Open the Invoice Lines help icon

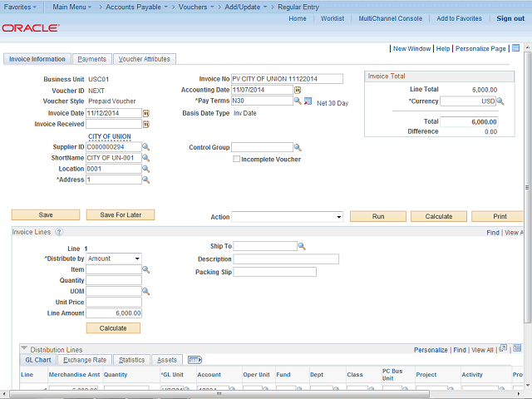click(x=59, y=233)
